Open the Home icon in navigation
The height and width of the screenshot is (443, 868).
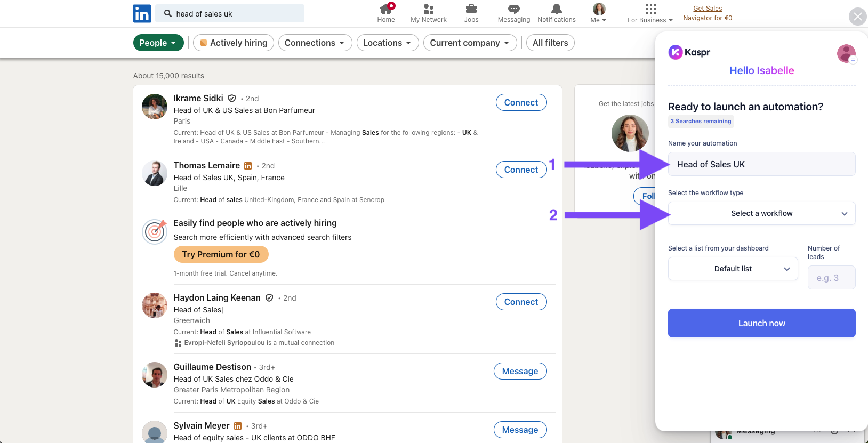(386, 9)
